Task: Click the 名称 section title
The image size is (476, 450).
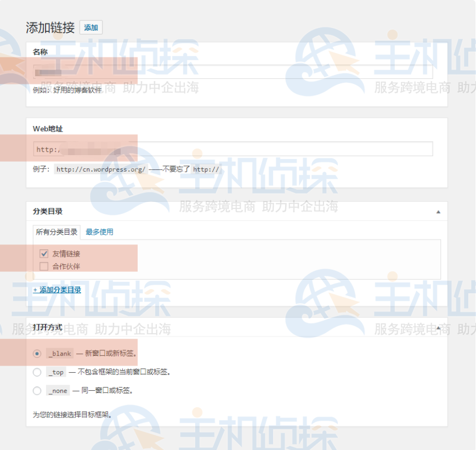Action: (40, 52)
